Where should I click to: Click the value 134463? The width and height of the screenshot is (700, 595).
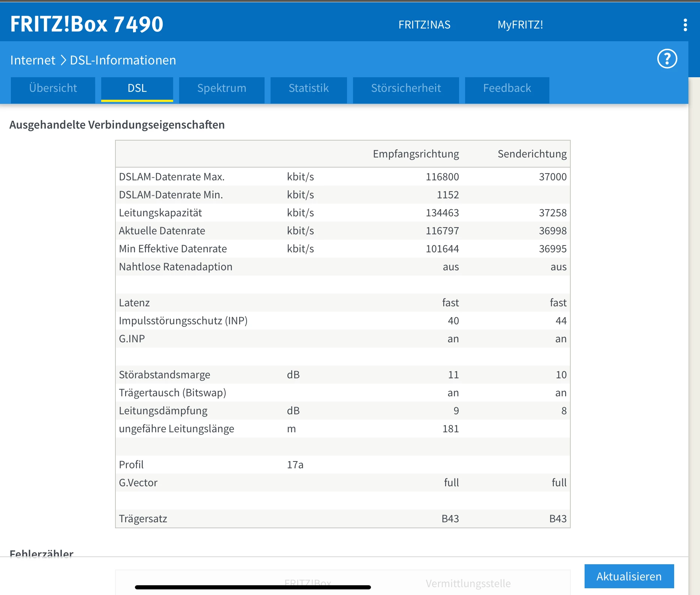442,213
